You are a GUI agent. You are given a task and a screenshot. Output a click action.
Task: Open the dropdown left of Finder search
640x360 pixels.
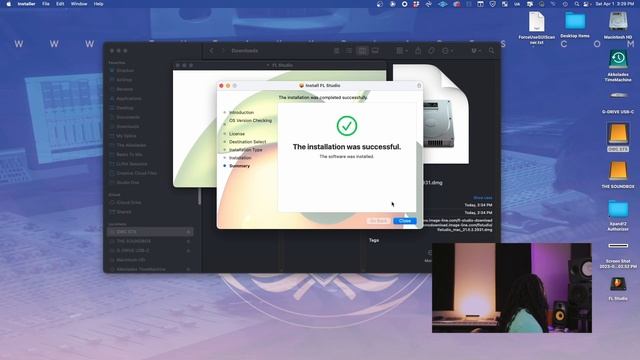476,51
